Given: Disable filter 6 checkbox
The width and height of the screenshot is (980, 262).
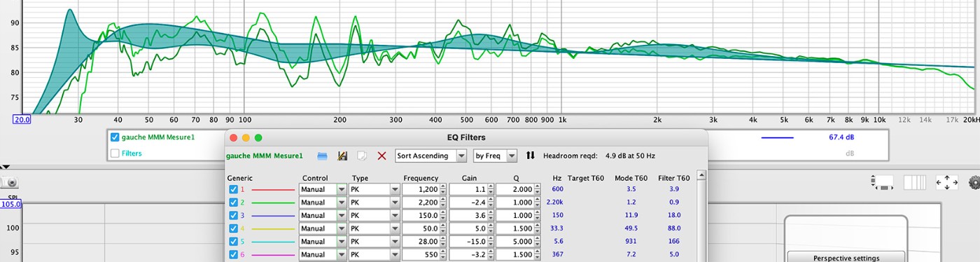Looking at the screenshot, I should pyautogui.click(x=233, y=255).
